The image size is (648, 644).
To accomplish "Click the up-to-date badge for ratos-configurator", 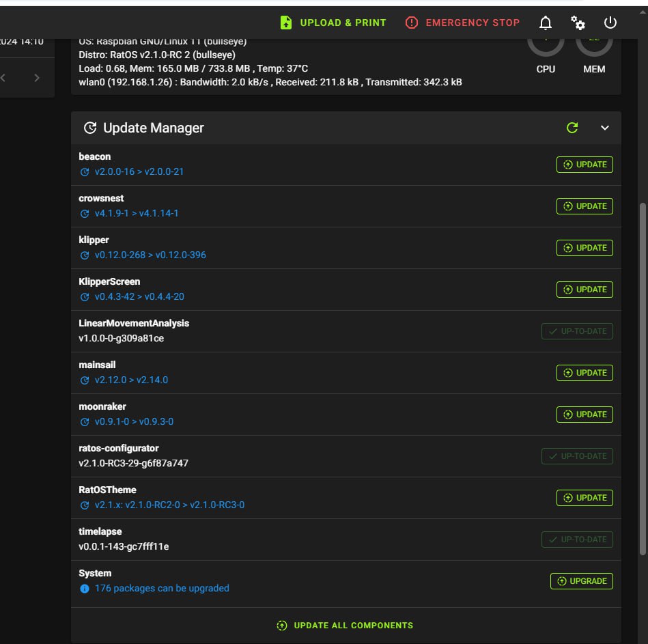I will [x=577, y=456].
